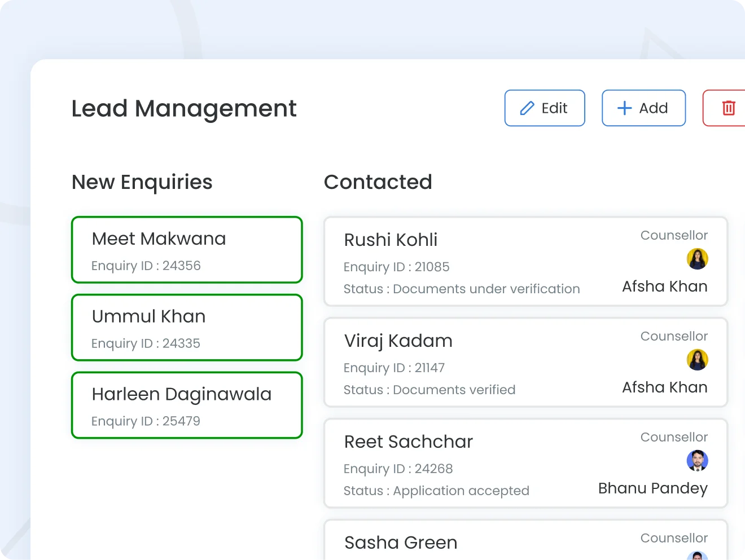Click Bhanu Pandey's avatar on Reet Sachchar card
Viewport: 745px width, 560px height.
pyautogui.click(x=697, y=461)
